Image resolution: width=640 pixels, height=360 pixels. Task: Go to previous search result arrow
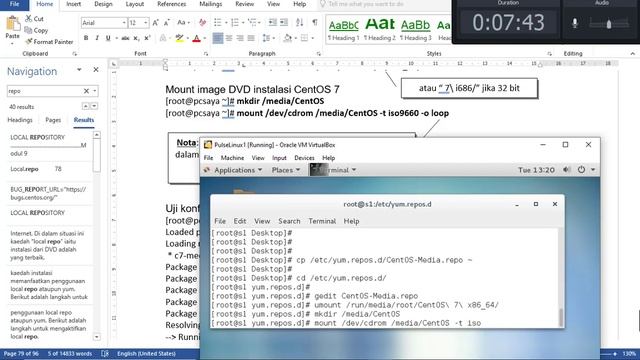85,107
